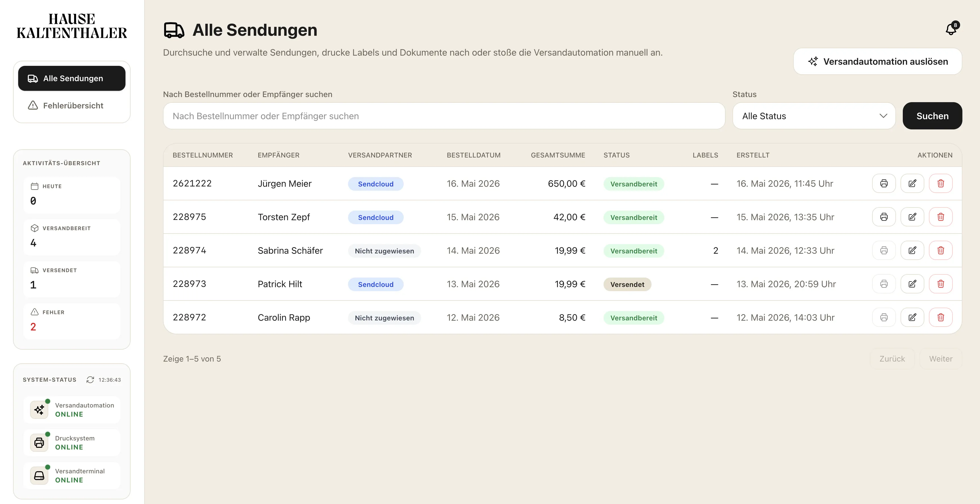Print labels for order 2621222

coord(884,183)
